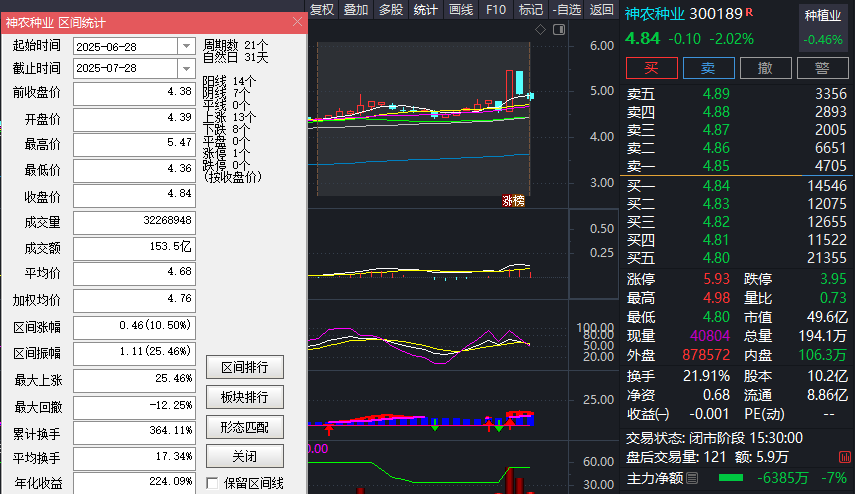Select the 成交量 value field 32268948
The height and width of the screenshot is (494, 855).
tap(134, 222)
